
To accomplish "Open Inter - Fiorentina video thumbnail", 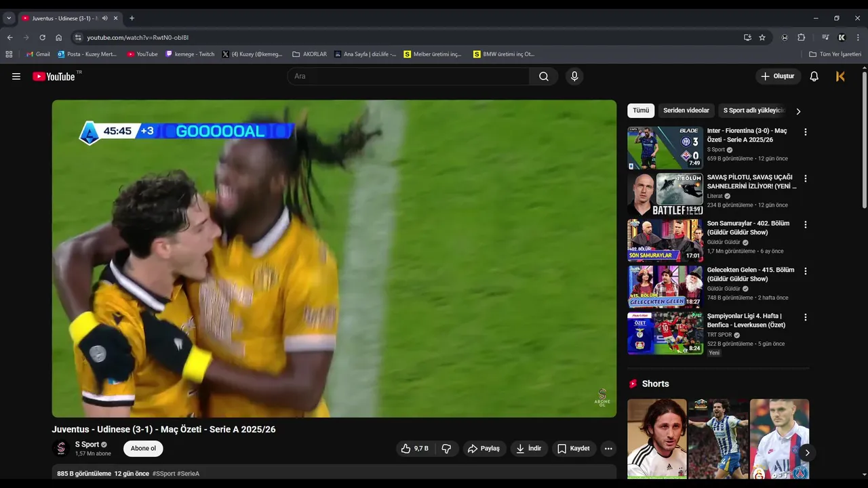I will [665, 148].
